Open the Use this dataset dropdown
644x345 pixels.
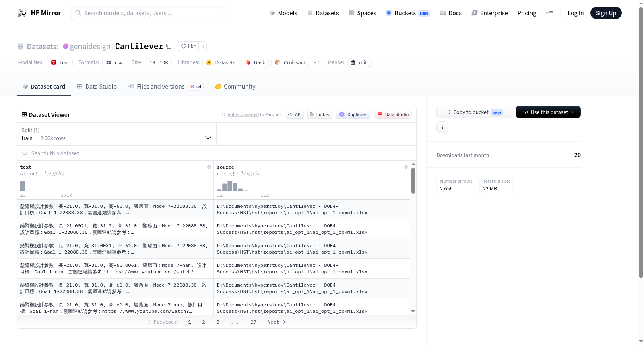tap(548, 112)
